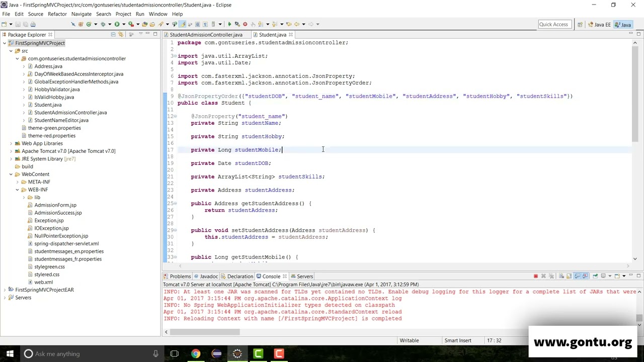Expand Web App Libraries node
This screenshot has height=362, width=644.
pos(11,143)
